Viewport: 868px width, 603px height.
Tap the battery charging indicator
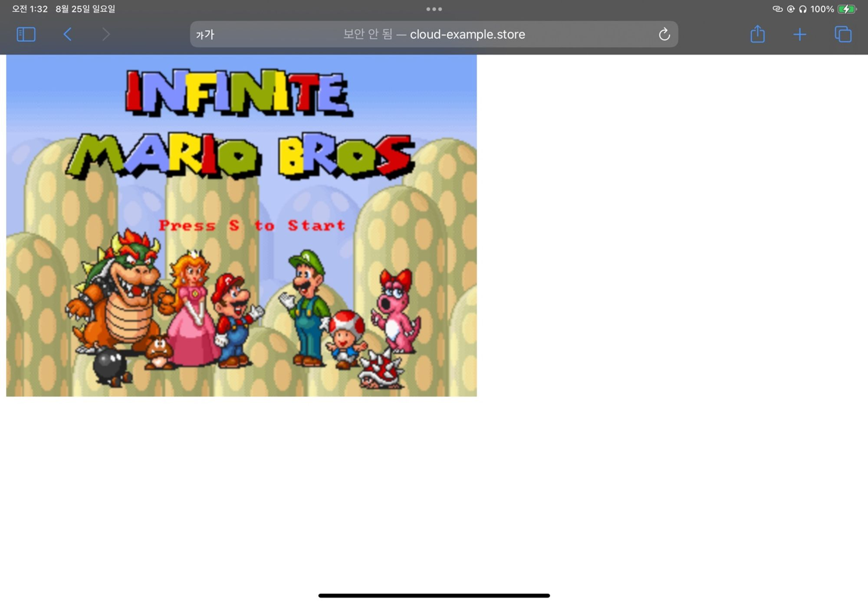(x=846, y=9)
